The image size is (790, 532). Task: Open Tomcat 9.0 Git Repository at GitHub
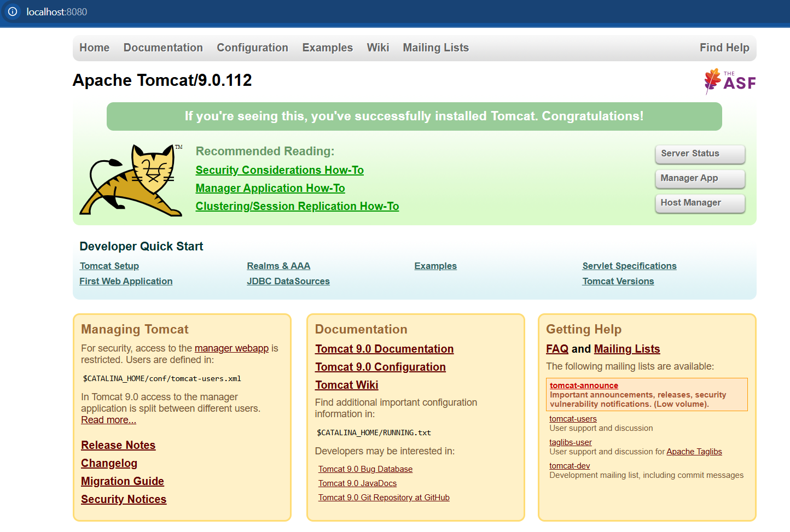(384, 498)
